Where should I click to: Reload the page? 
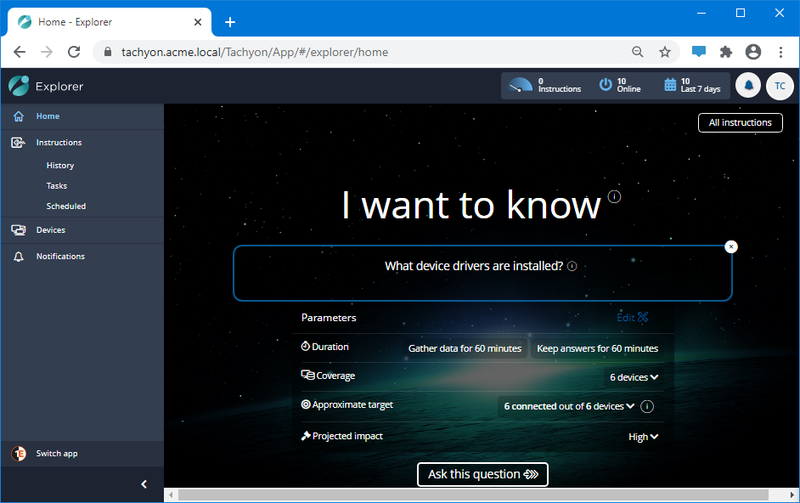pos(74,52)
